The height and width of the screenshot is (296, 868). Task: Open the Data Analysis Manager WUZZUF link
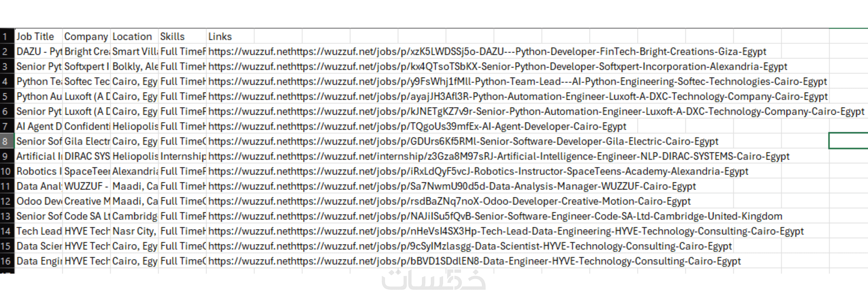pyautogui.click(x=452, y=186)
